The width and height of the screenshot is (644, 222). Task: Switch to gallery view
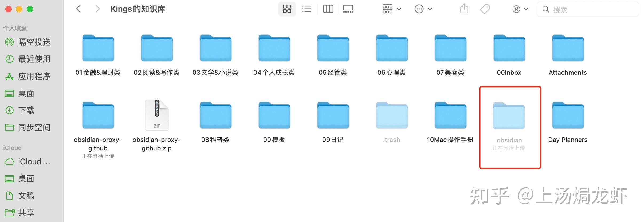(x=348, y=9)
